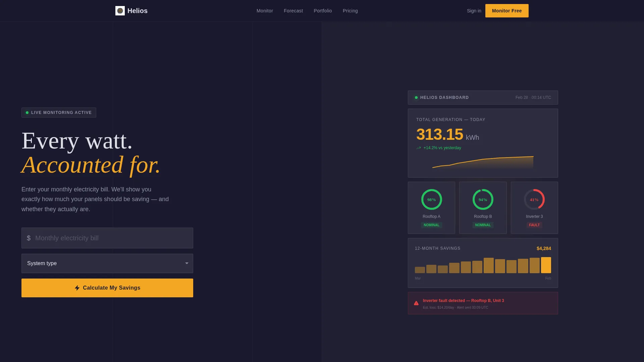Click the lightning bolt icon on Calculate button

(x=77, y=288)
